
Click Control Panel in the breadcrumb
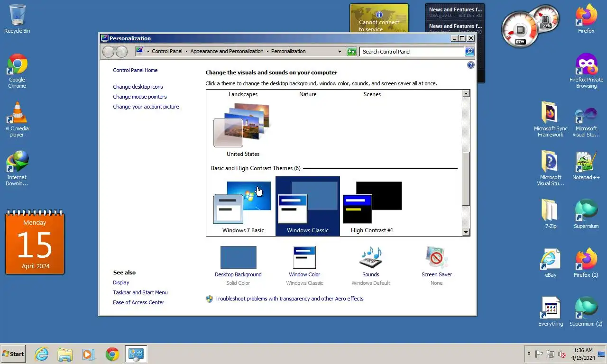[x=167, y=51]
